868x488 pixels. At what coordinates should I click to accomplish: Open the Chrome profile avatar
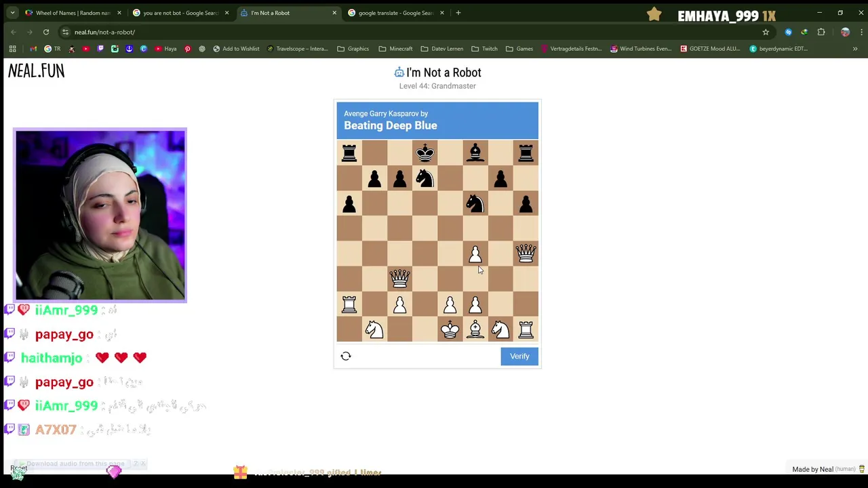[x=845, y=32]
